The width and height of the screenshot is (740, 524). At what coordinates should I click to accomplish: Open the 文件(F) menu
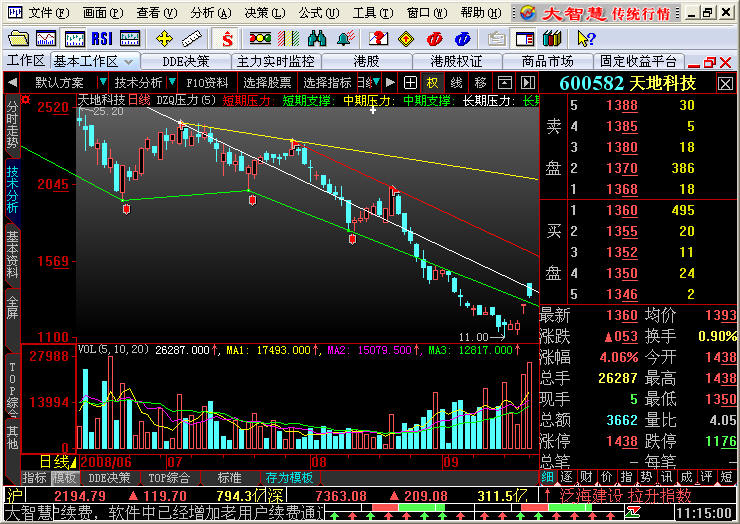pos(48,13)
